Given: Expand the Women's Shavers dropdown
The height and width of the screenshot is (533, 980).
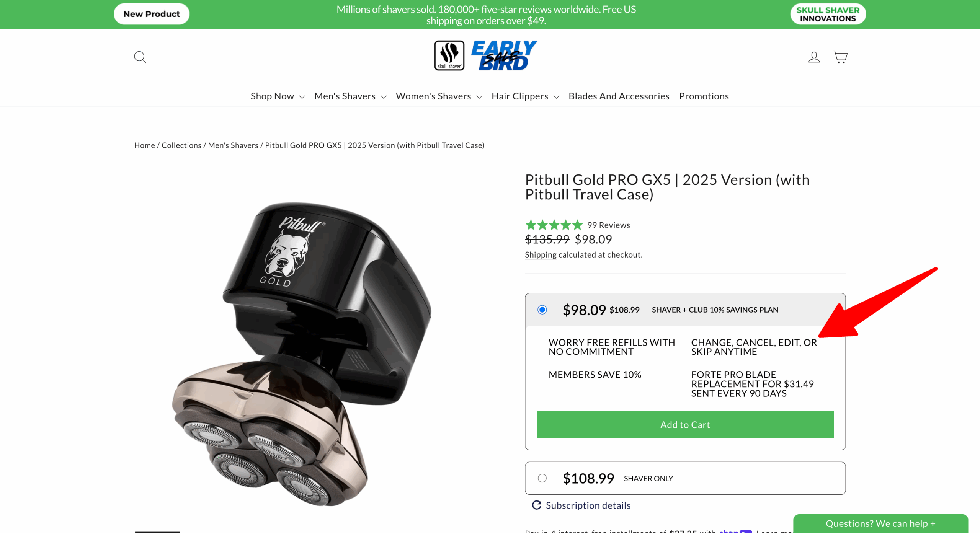Looking at the screenshot, I should pos(439,96).
